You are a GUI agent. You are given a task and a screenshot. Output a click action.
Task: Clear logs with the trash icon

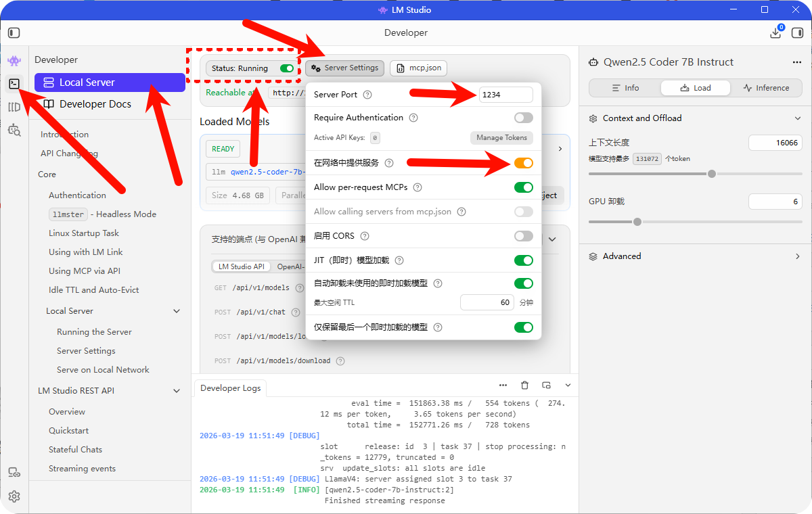point(524,385)
